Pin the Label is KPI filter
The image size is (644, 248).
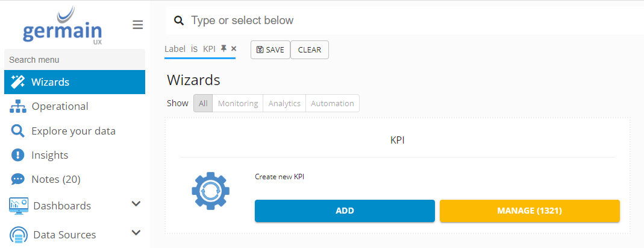pos(224,49)
